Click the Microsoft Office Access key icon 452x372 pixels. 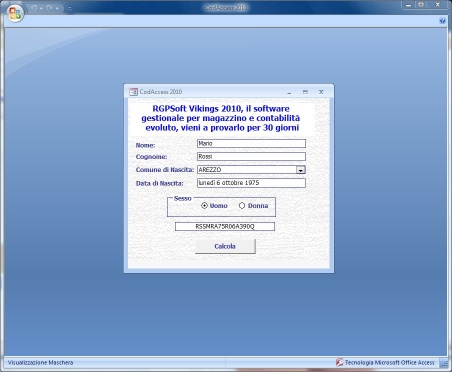339,362
